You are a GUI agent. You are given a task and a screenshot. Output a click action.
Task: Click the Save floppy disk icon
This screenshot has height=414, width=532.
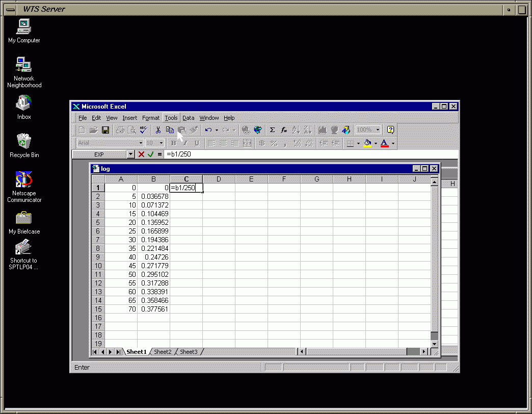point(105,130)
